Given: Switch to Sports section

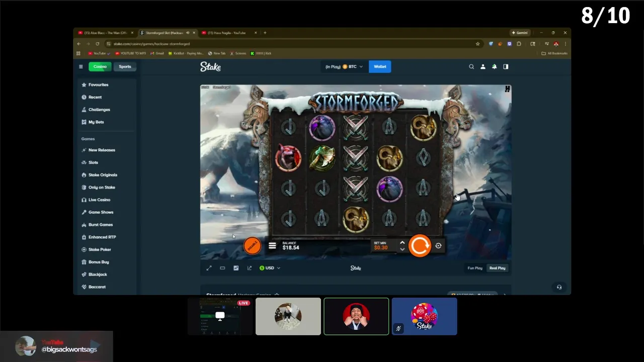Looking at the screenshot, I should pyautogui.click(x=125, y=66).
